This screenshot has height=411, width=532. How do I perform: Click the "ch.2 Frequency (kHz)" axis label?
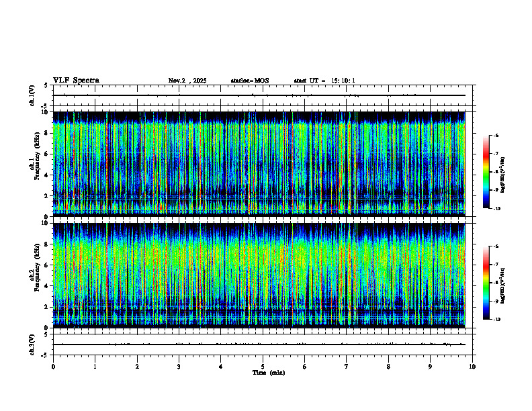pyautogui.click(x=34, y=267)
